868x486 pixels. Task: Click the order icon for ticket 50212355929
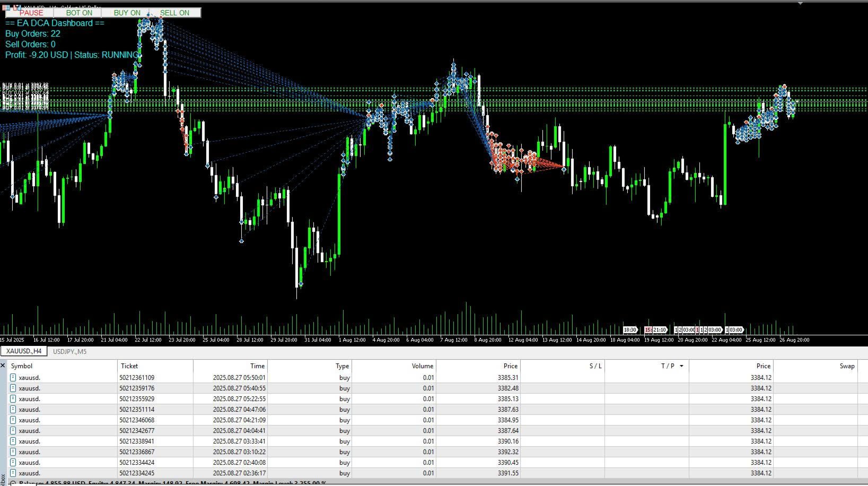pyautogui.click(x=13, y=399)
